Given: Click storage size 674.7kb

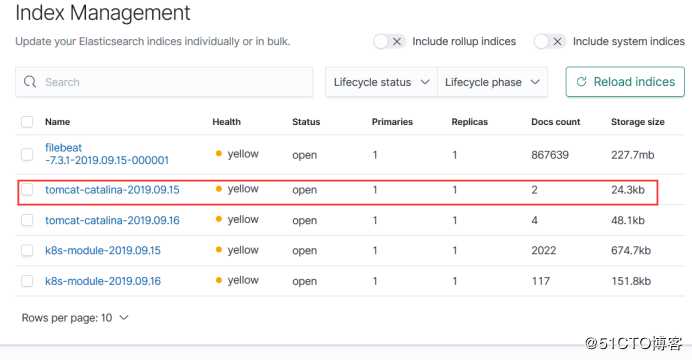Looking at the screenshot, I should pos(631,251).
